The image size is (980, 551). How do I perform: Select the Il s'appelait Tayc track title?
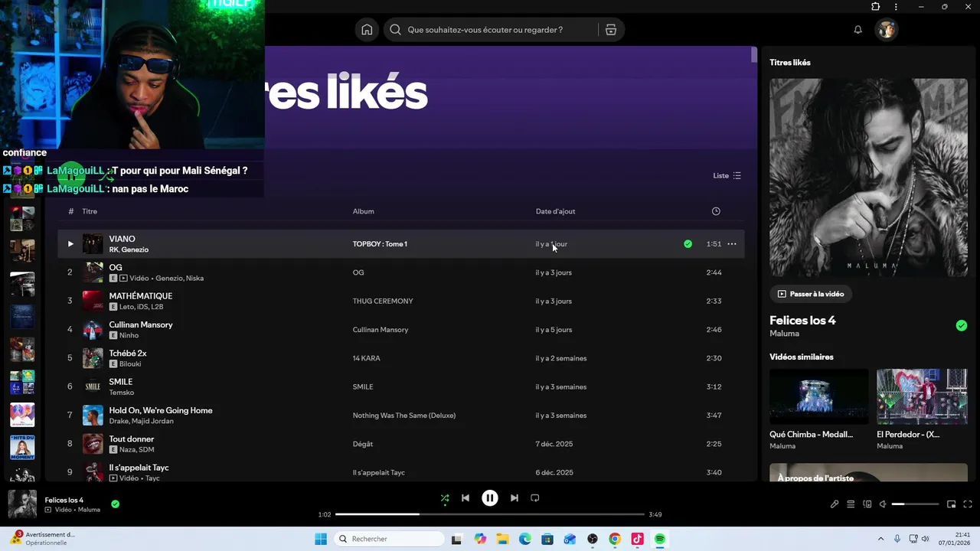pos(139,468)
